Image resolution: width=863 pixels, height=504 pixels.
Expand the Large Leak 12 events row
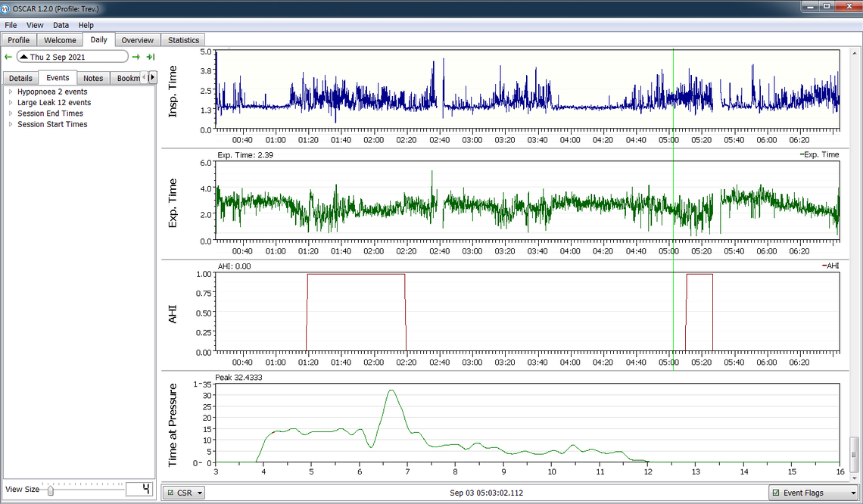[x=11, y=102]
